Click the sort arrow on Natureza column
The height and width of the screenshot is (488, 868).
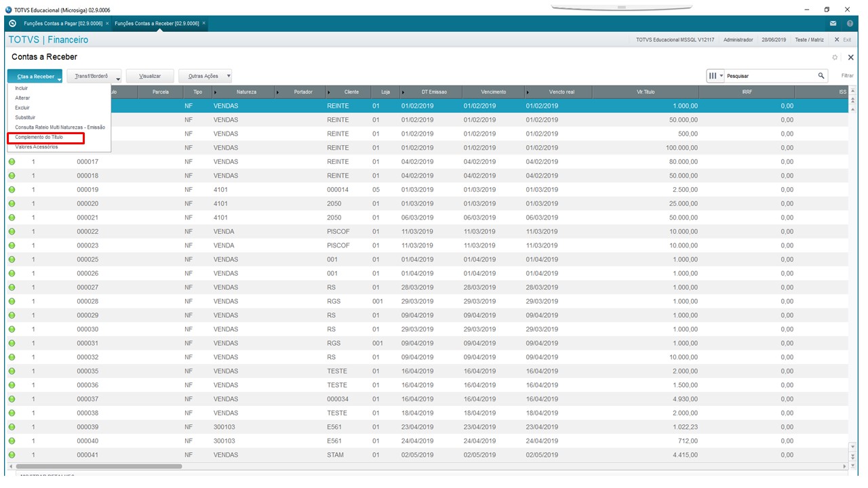click(x=216, y=91)
